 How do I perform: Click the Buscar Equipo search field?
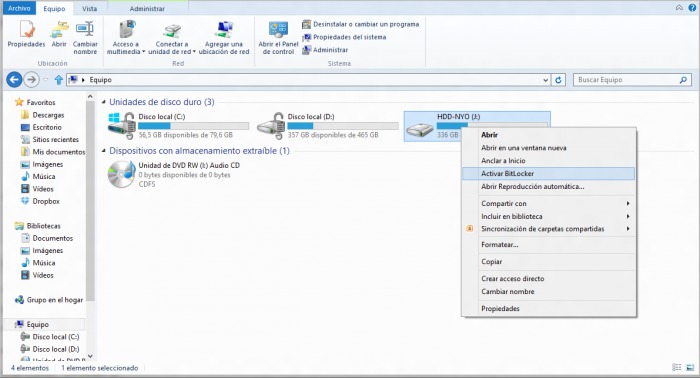point(632,80)
